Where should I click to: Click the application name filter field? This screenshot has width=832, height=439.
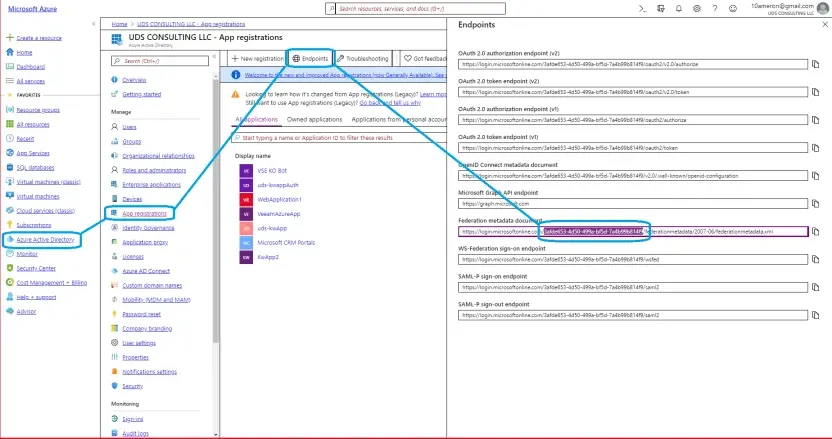point(339,137)
